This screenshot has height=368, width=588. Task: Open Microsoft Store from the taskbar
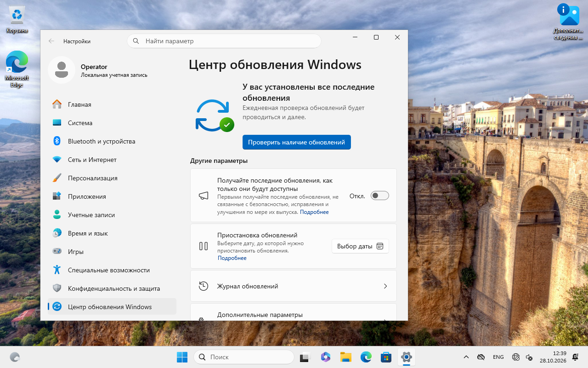[x=386, y=357]
